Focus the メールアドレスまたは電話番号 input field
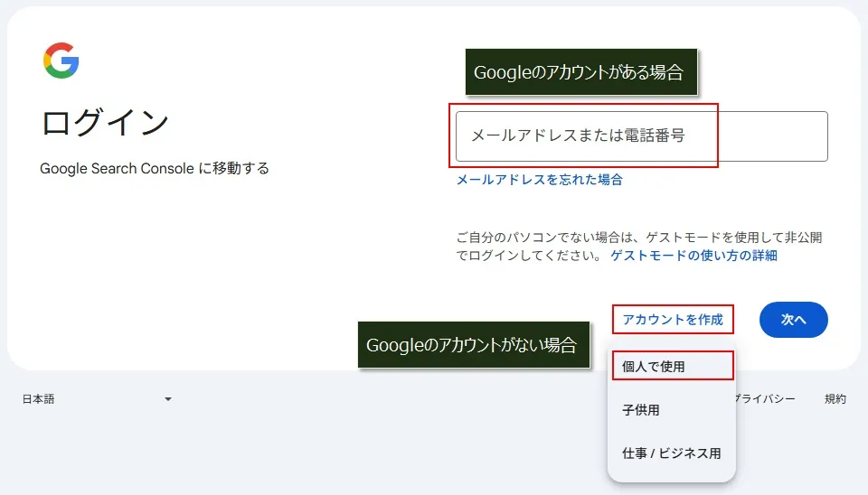 click(x=642, y=136)
